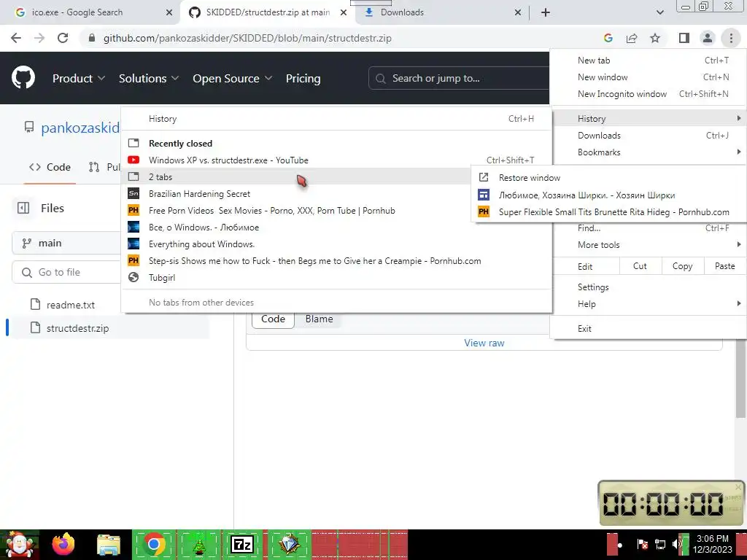The image size is (747, 560).
Task: Click the Google icon in the address bar
Action: (608, 38)
